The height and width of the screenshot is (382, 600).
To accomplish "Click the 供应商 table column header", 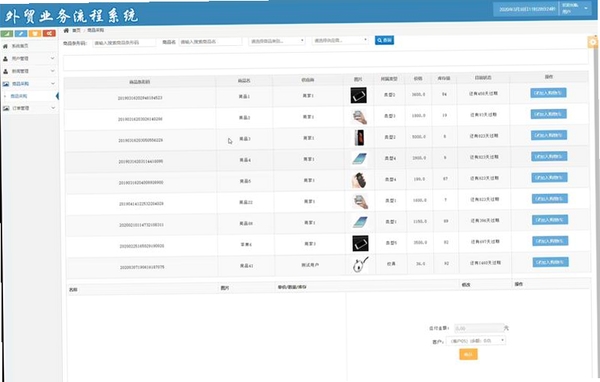I will click(308, 80).
